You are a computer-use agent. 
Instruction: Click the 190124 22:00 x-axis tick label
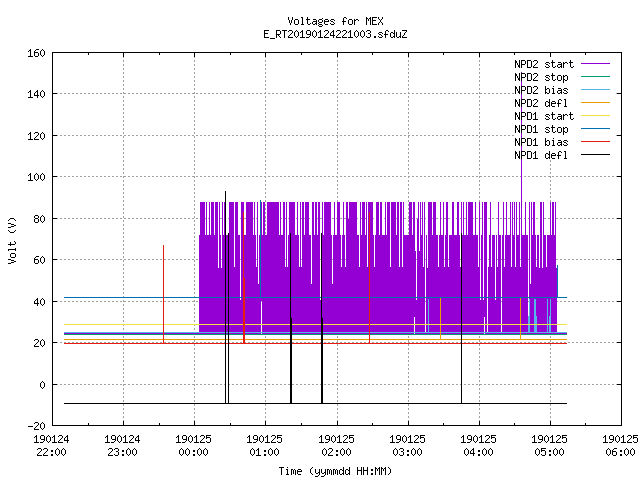click(x=51, y=446)
